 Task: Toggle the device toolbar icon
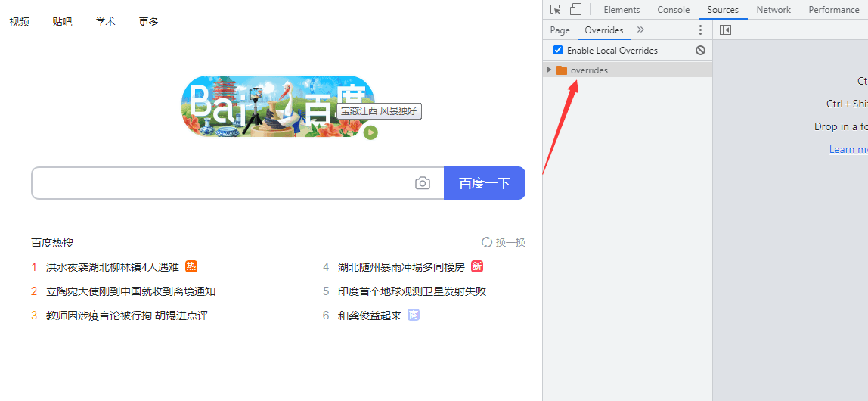575,9
